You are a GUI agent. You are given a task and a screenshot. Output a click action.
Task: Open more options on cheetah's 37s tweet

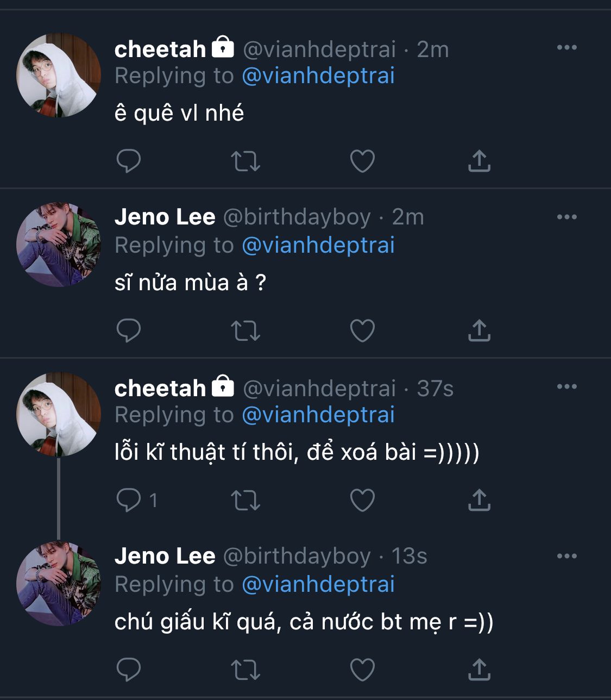[x=566, y=386]
